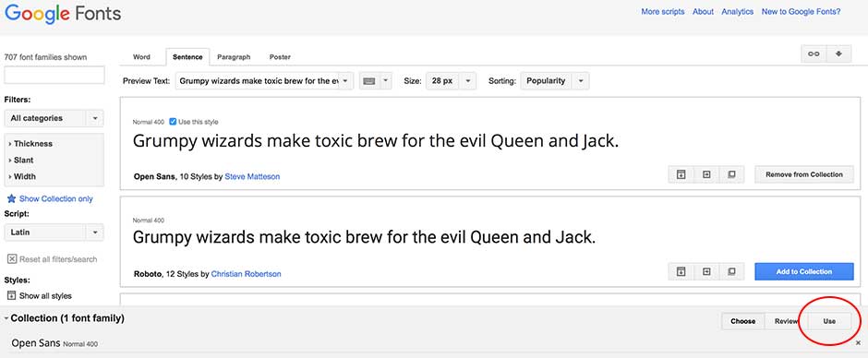Viewport: 868px width, 358px height.
Task: Expand the Width filter
Action: [22, 176]
